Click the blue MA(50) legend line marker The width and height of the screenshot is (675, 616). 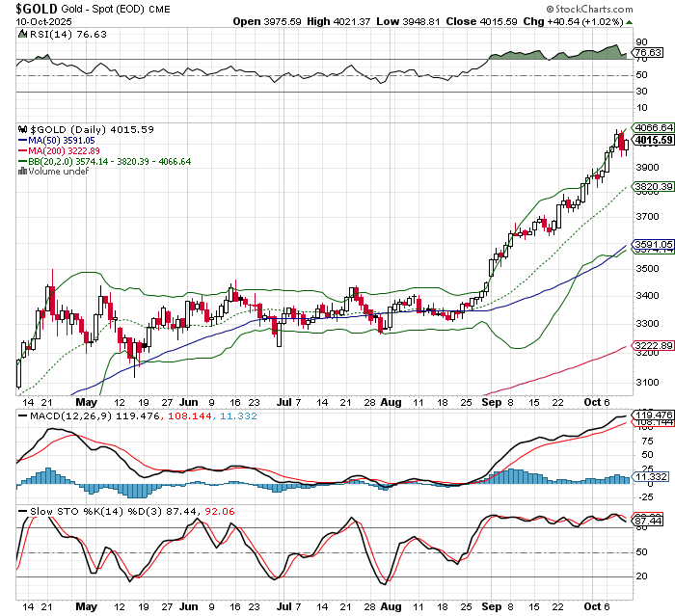point(21,140)
